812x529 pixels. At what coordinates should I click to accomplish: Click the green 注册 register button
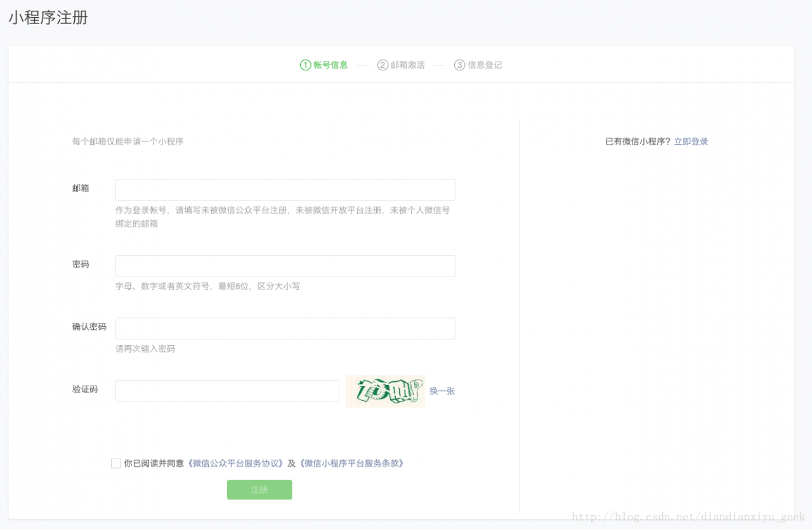[x=259, y=489]
